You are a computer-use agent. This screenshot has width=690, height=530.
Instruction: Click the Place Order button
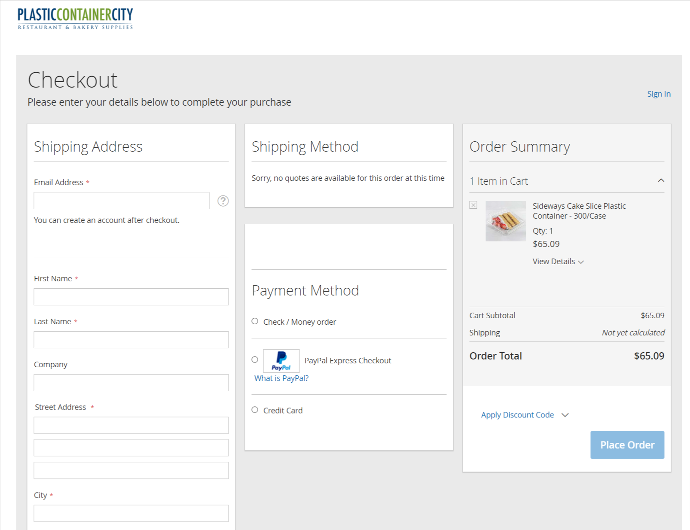[627, 445]
